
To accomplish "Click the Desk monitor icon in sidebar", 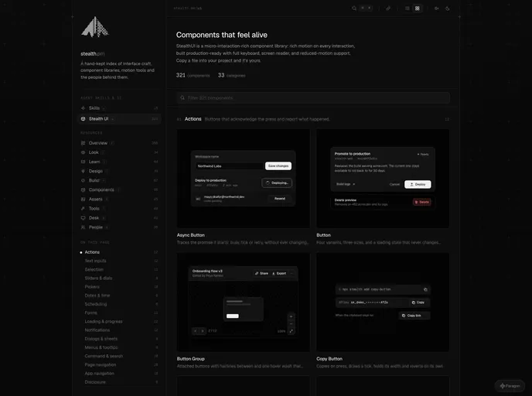I will [84, 218].
